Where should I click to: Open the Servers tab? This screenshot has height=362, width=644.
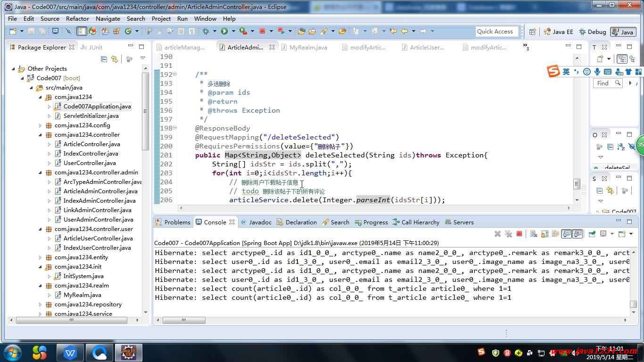459,222
